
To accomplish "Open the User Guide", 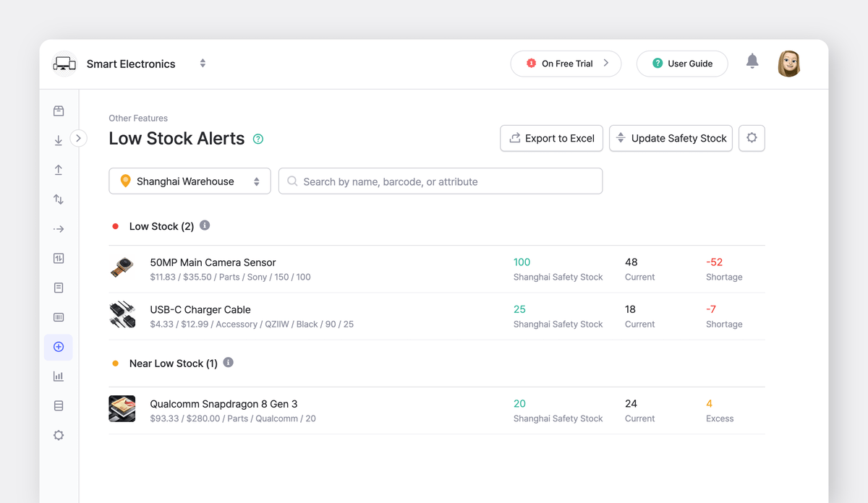I will (682, 64).
